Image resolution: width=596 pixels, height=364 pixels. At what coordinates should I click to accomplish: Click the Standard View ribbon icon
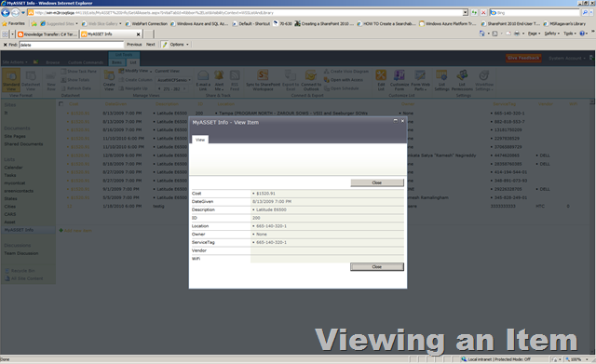10,80
